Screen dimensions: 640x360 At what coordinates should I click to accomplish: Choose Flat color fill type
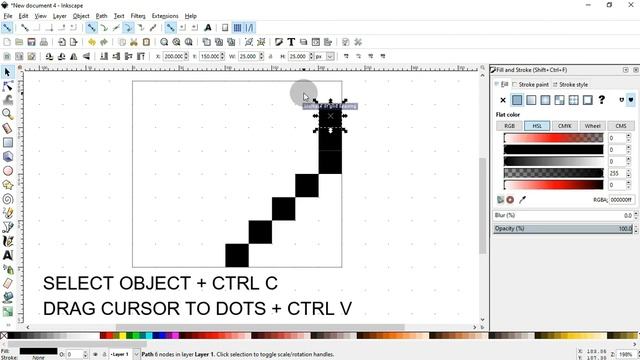pos(517,100)
